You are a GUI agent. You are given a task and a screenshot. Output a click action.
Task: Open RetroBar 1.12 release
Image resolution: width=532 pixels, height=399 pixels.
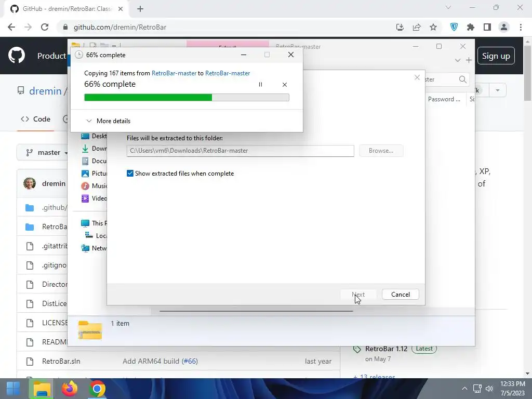point(386,349)
